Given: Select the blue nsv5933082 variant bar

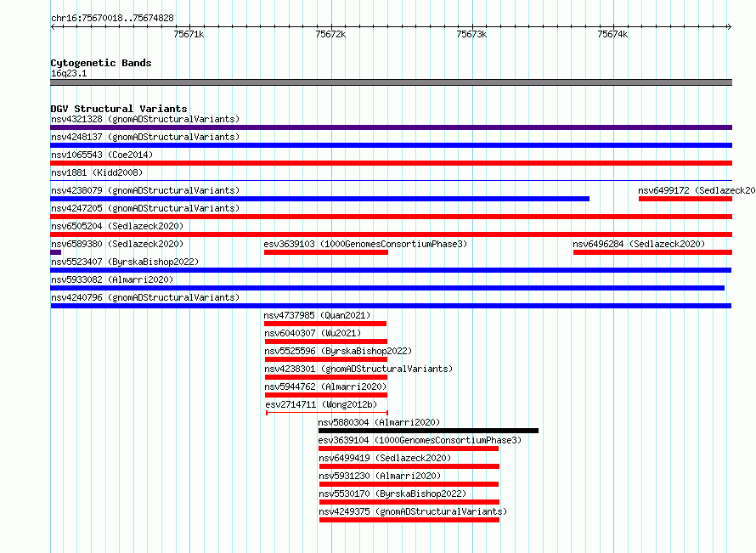Looking at the screenshot, I should tap(387, 288).
